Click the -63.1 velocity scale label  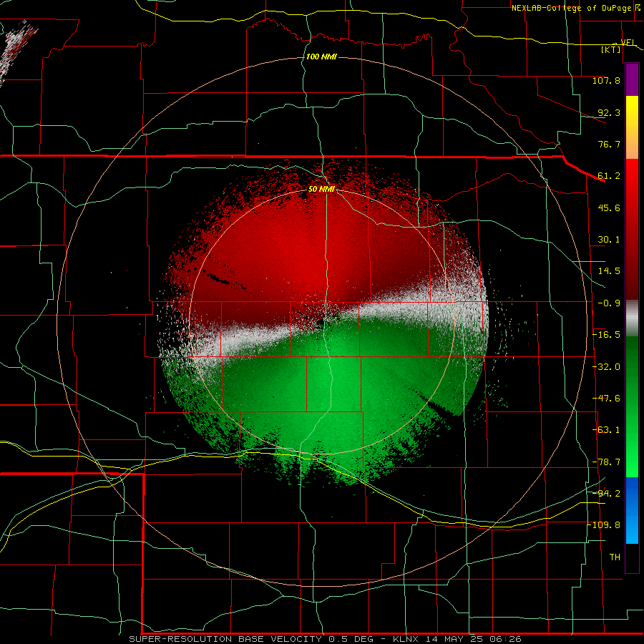click(606, 430)
